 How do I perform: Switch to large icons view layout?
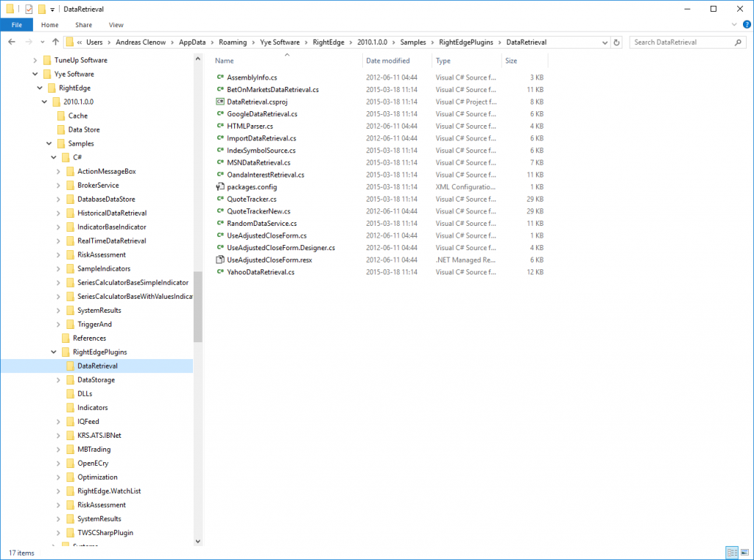coord(744,553)
